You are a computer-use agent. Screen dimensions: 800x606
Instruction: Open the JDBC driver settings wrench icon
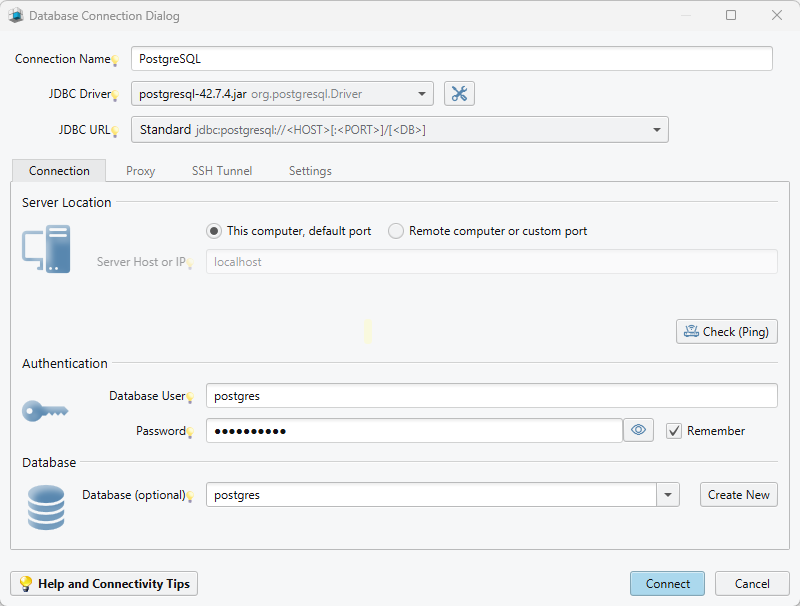pyautogui.click(x=459, y=94)
